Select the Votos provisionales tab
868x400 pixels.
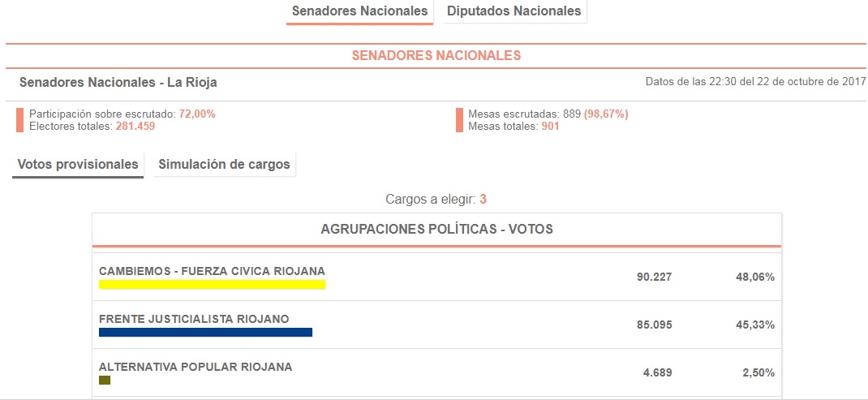78,165
